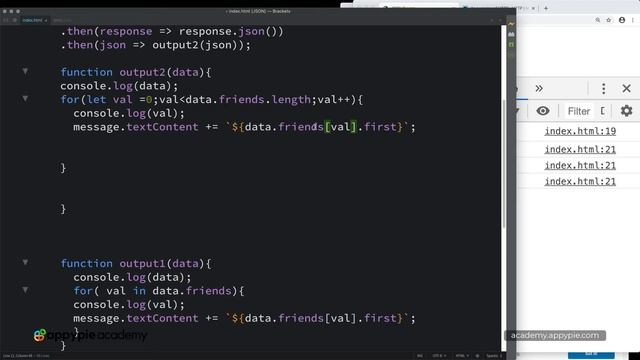Bookmark page with Chrome star icon

[x=609, y=20]
